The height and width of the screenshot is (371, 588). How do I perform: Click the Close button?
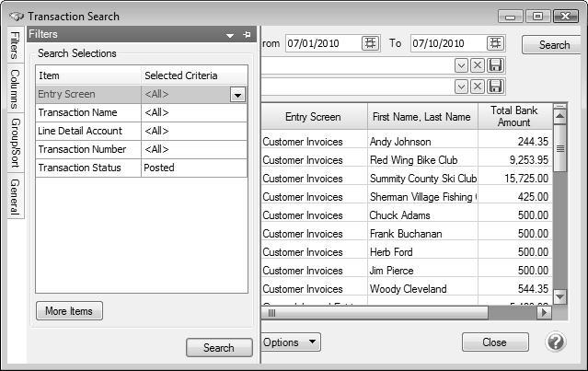pos(494,342)
